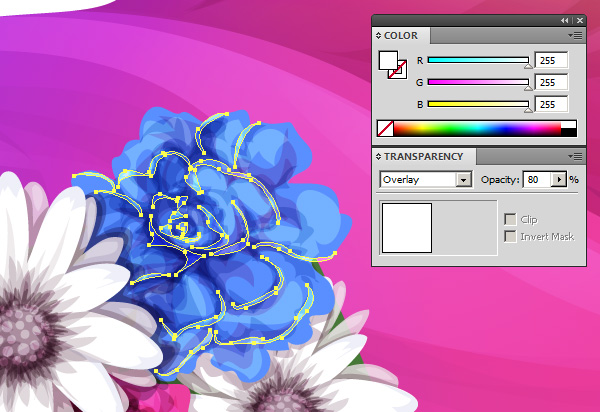Toggle the Invert Mask checkbox

point(510,236)
